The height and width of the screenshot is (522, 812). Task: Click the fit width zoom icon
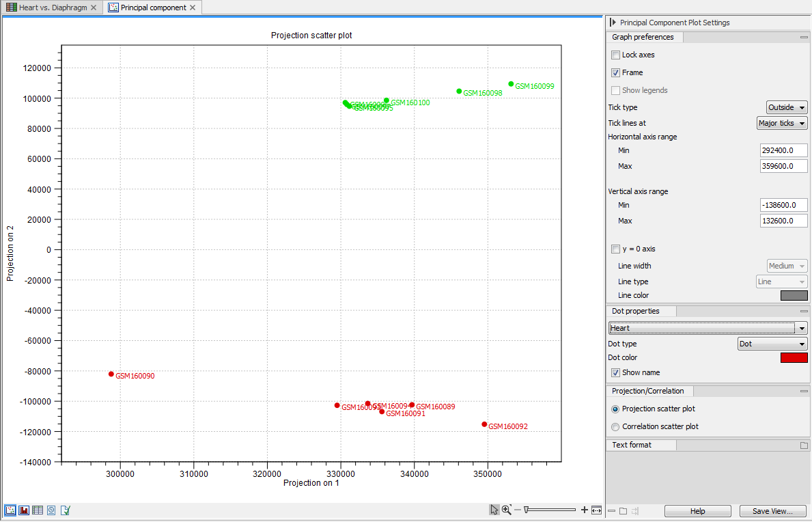[597, 510]
